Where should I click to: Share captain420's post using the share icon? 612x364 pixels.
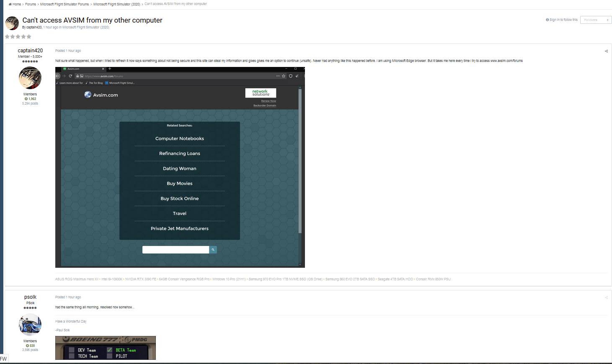(606, 51)
